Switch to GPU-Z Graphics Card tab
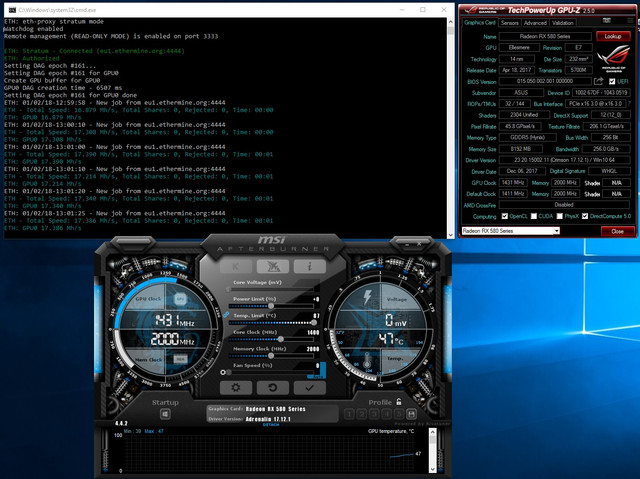The height and width of the screenshot is (479, 640). click(480, 23)
